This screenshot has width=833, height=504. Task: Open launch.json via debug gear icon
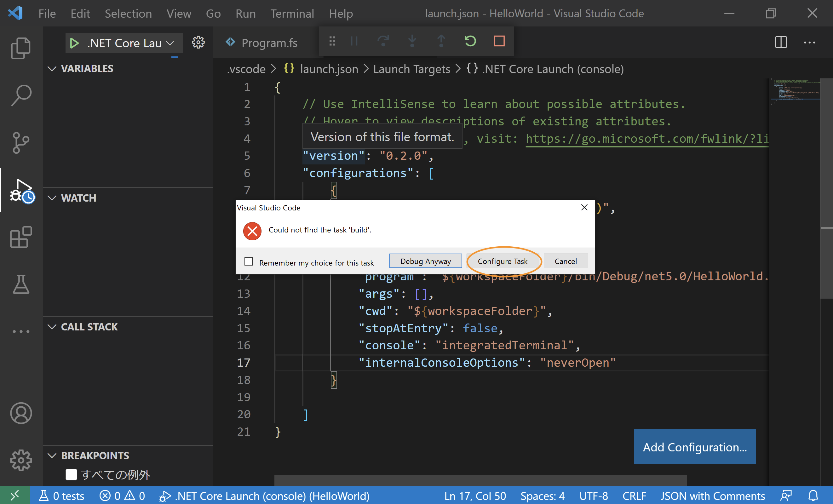pos(198,43)
